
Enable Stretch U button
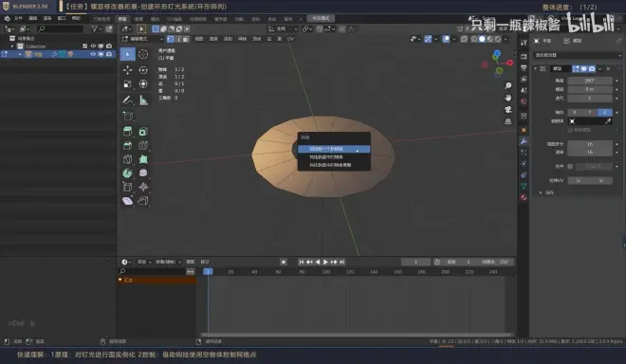(578, 180)
